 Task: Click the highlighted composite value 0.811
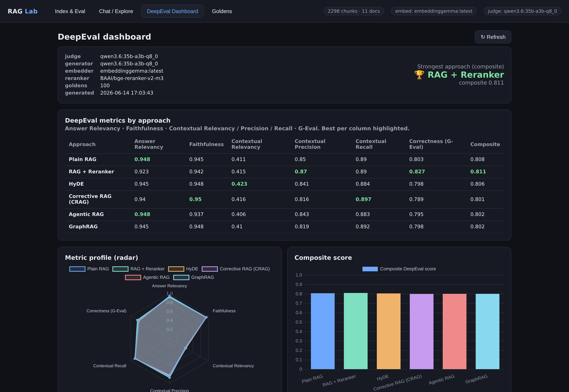coord(478,172)
